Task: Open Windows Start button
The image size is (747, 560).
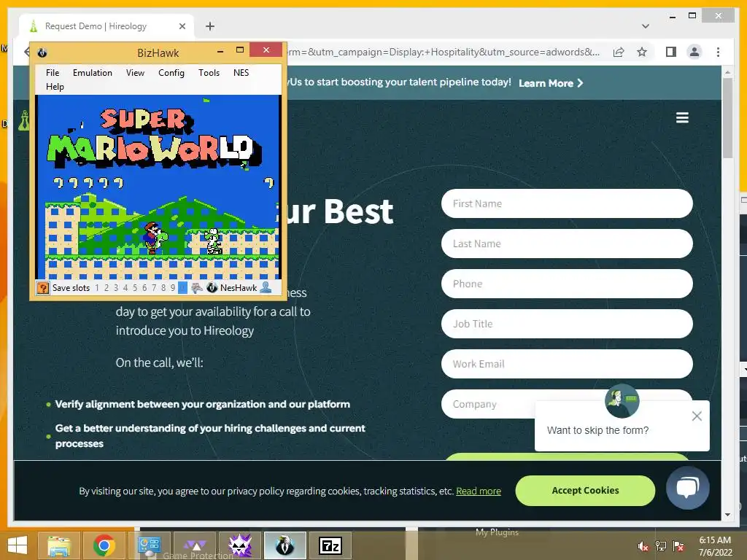Action: pyautogui.click(x=18, y=545)
